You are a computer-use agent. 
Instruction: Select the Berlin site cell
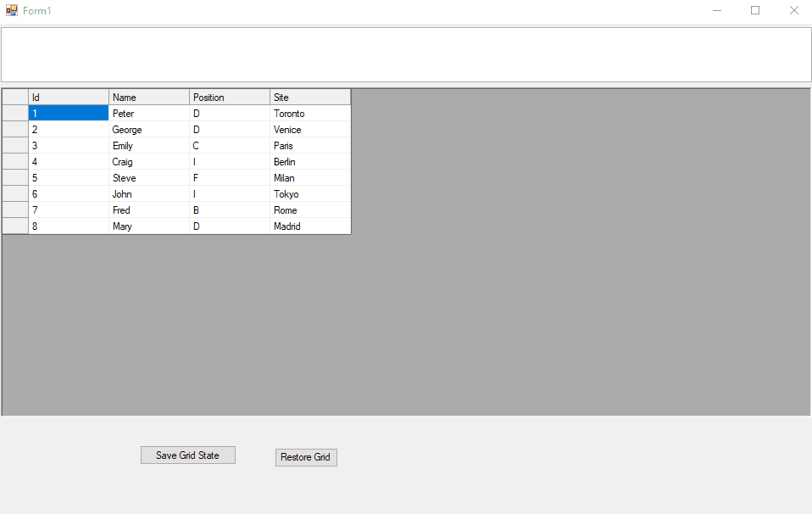tap(310, 161)
